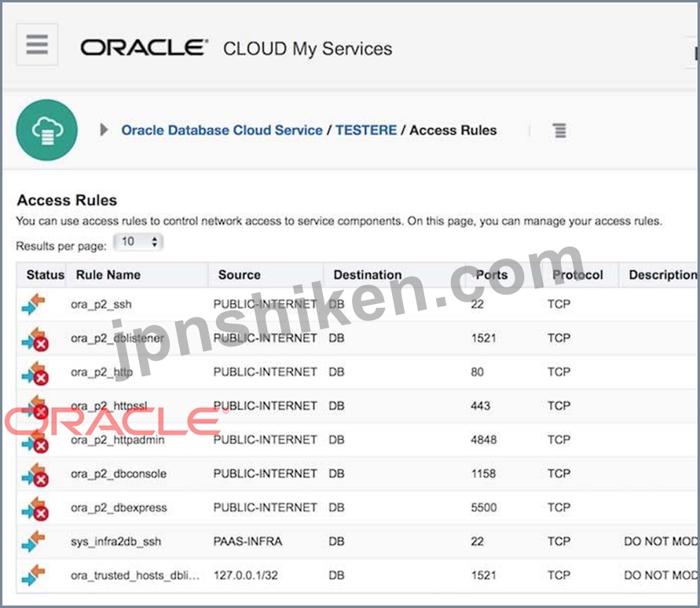This screenshot has width=700, height=608.
Task: Select rule name ora_p2_http
Action: [101, 372]
